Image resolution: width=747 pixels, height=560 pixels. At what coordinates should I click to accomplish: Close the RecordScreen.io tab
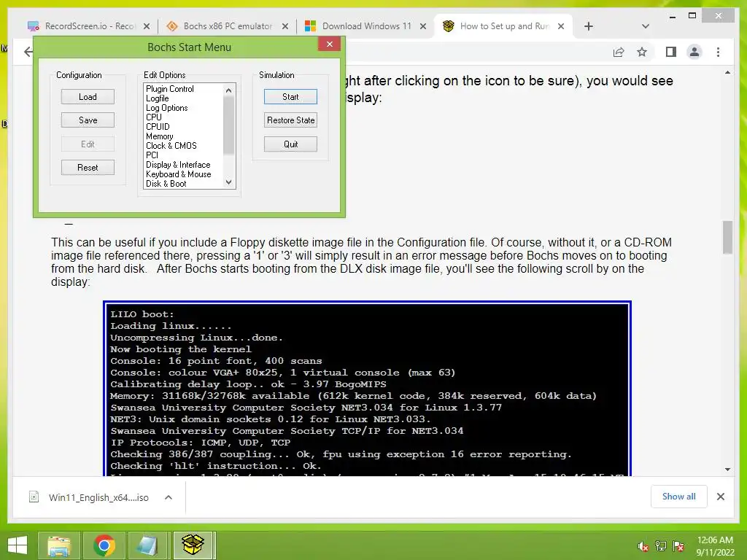pos(147,26)
